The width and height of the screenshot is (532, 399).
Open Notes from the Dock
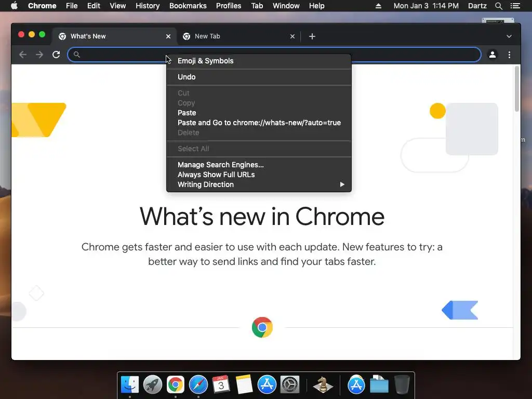coord(244,384)
